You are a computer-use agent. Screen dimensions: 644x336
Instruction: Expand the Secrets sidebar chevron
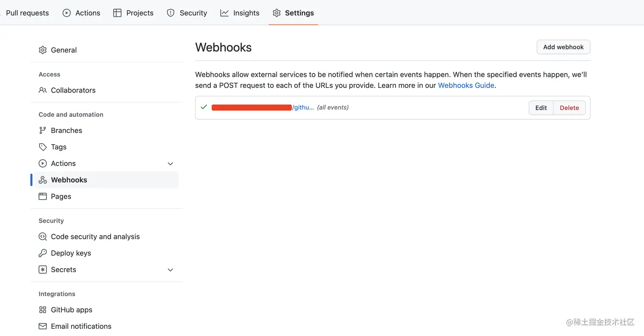pyautogui.click(x=170, y=270)
